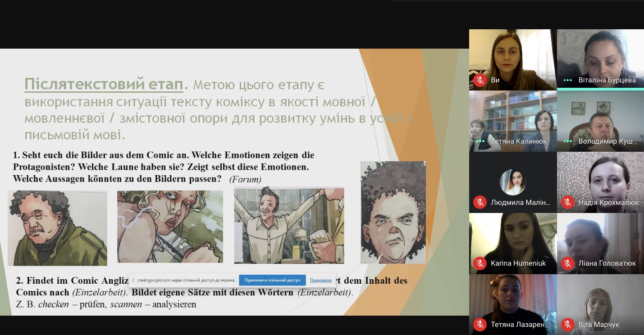Click the Приховати link in sharing bar
Image resolution: width=644 pixels, height=335 pixels.
point(320,280)
